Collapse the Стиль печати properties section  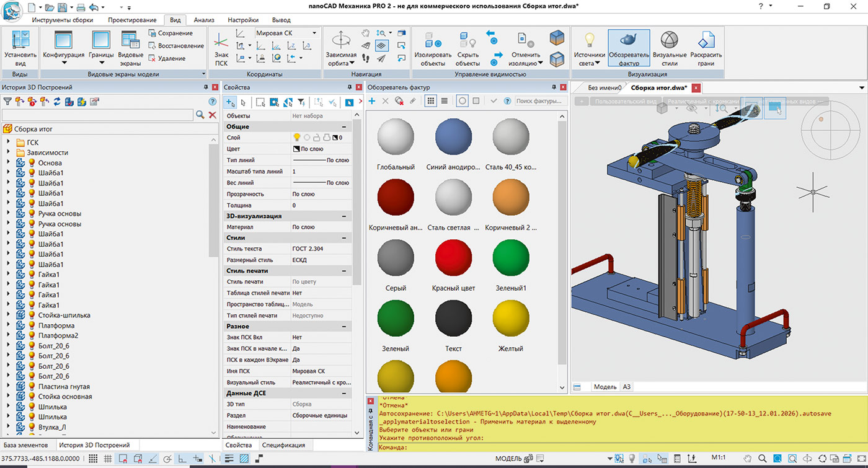tap(344, 271)
